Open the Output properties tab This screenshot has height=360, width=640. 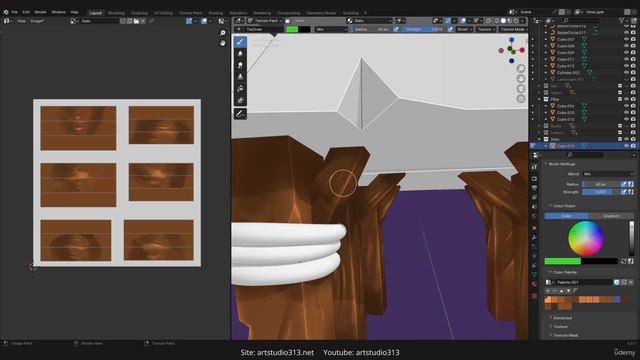(x=534, y=188)
